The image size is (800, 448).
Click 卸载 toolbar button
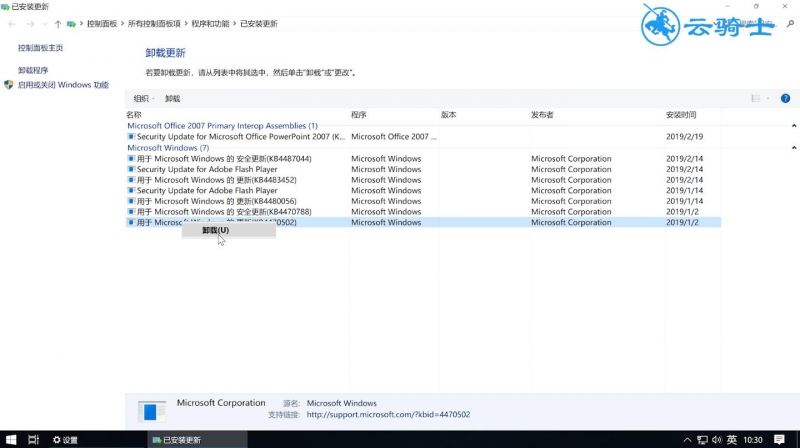click(x=172, y=98)
